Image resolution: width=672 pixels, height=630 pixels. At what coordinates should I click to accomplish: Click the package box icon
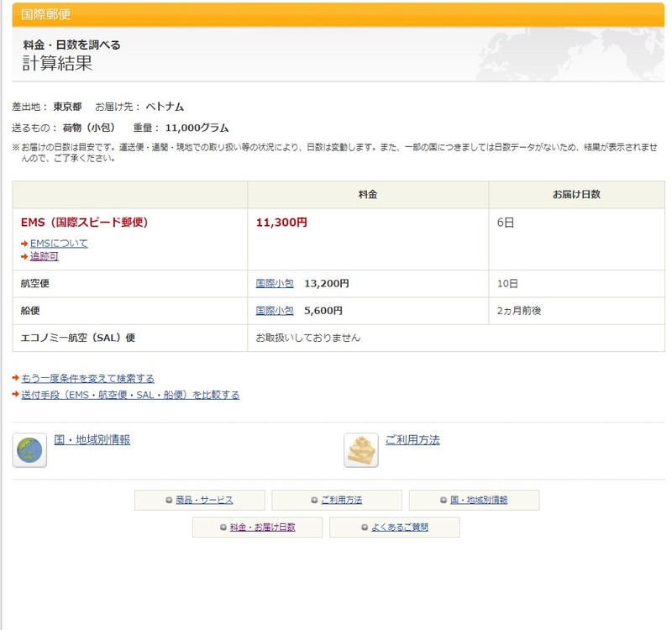tap(361, 450)
